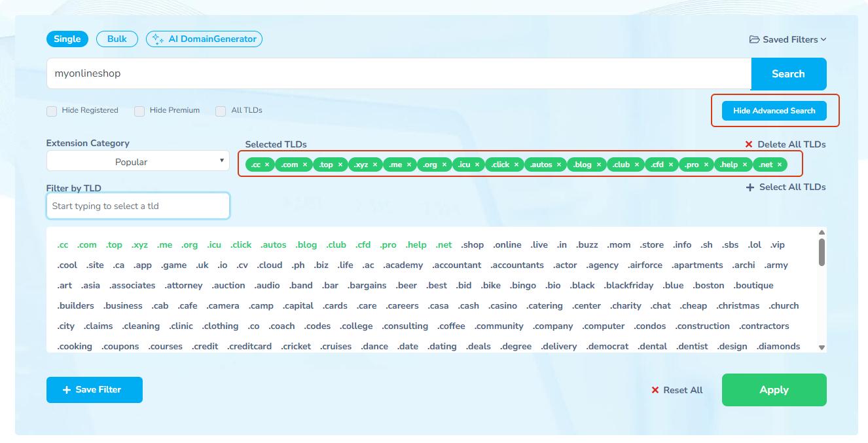The width and height of the screenshot is (868, 443).
Task: Check the All TLDs checkbox
Action: [x=221, y=111]
